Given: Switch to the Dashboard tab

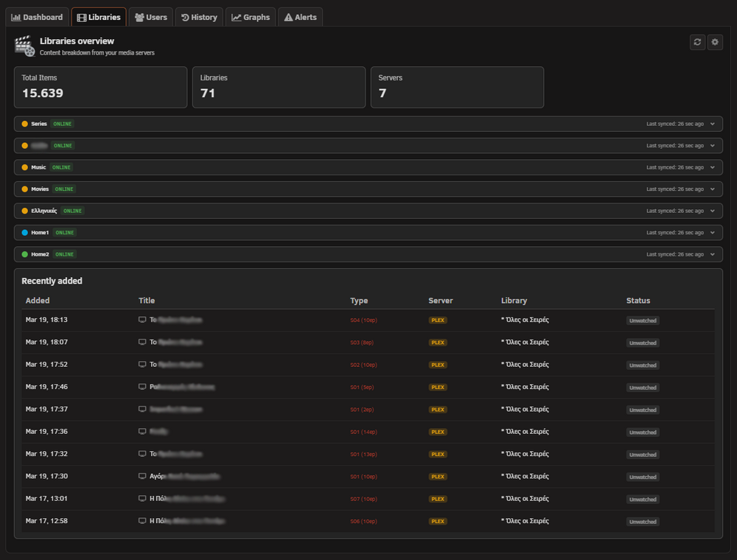Looking at the screenshot, I should [37, 18].
